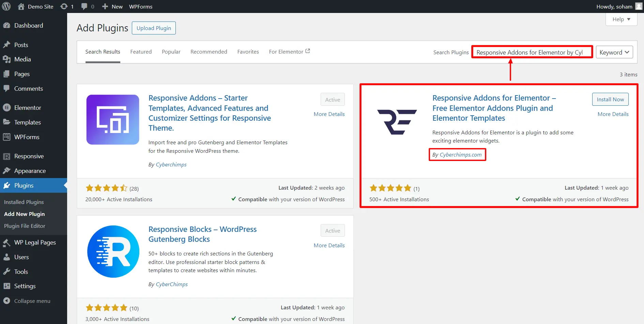Expand the Help dropdown tab

pos(621,19)
